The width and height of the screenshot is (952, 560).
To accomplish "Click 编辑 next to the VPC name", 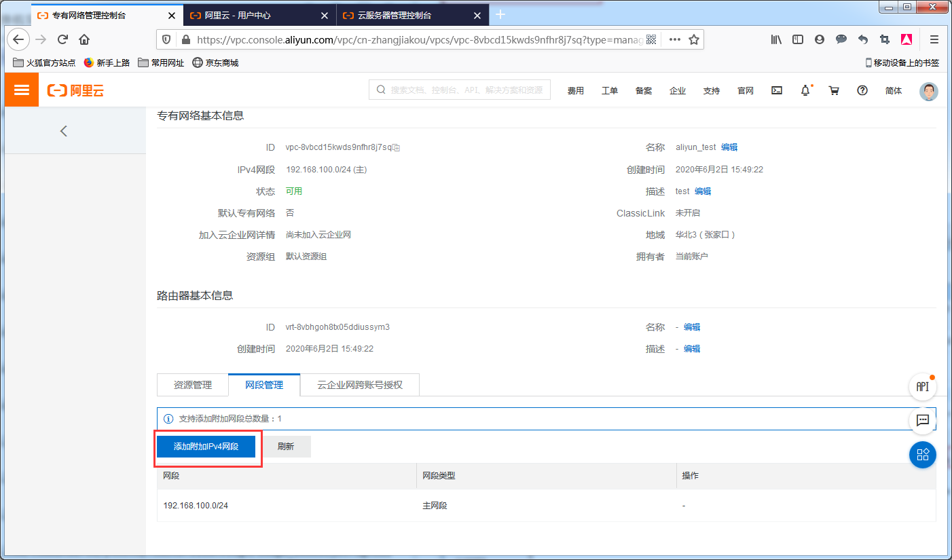I will click(x=729, y=147).
